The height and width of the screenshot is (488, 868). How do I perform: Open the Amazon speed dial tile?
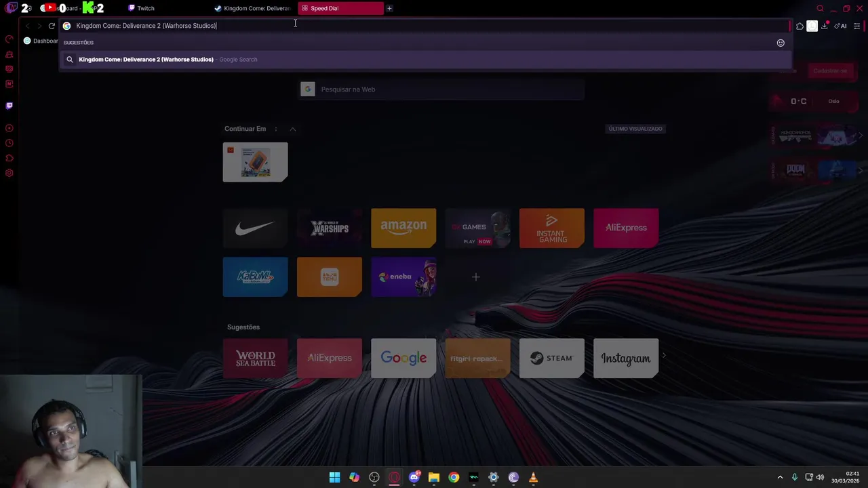403,228
